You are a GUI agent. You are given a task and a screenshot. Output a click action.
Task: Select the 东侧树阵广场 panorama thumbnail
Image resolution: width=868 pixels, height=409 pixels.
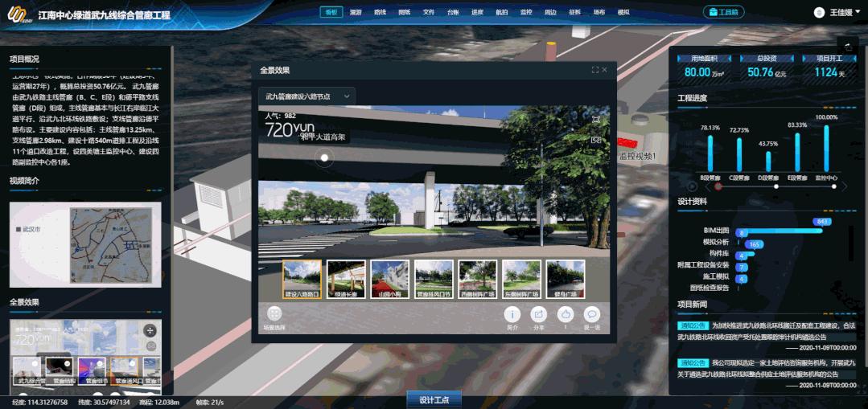point(521,279)
